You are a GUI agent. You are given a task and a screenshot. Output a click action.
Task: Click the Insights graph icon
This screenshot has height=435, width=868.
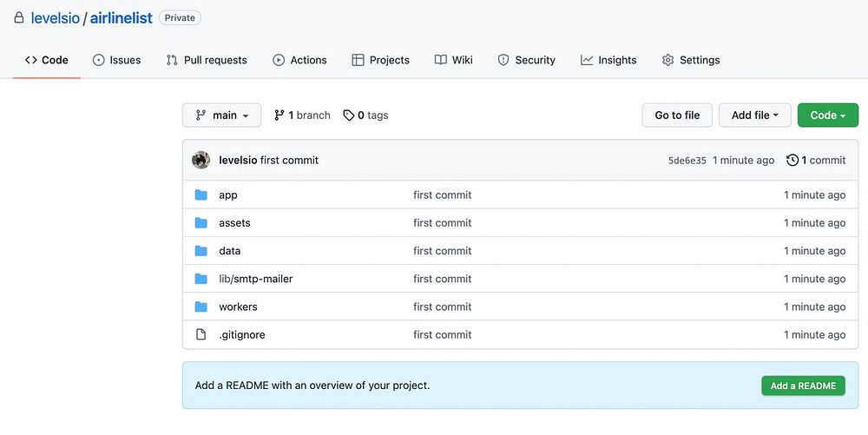click(x=587, y=60)
